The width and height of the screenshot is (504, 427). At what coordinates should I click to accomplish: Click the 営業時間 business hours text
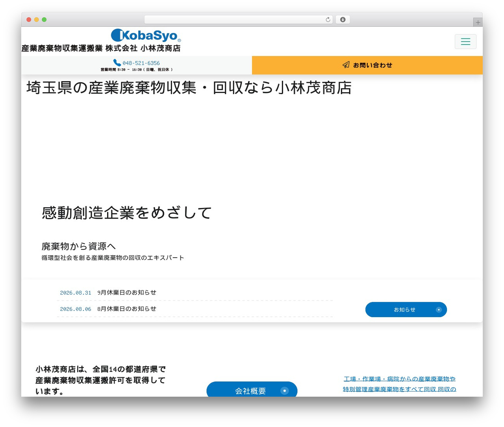coord(137,70)
